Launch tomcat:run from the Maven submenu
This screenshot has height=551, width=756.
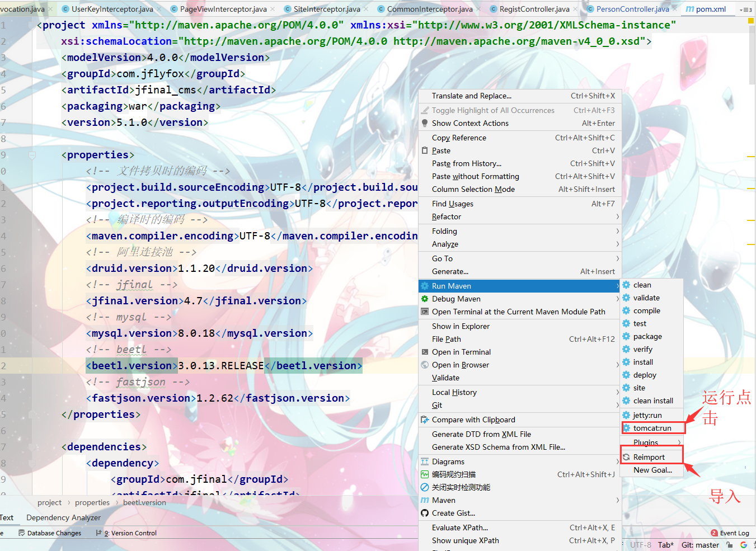652,428
